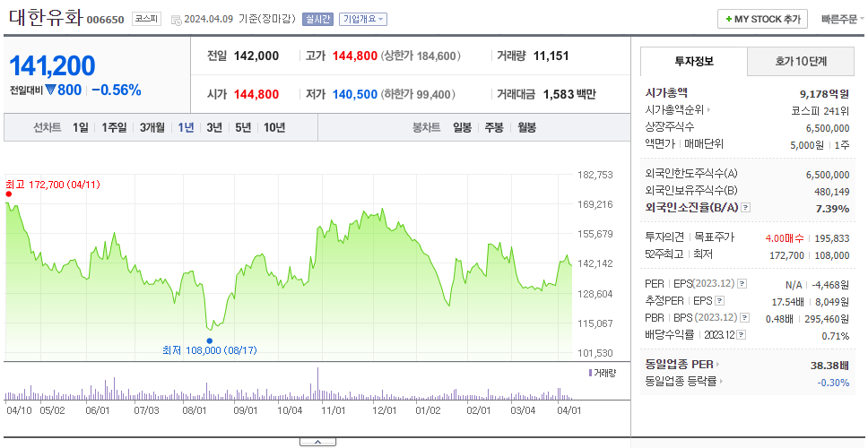Select the 3개월 line chart period
868x448 pixels.
click(x=152, y=128)
